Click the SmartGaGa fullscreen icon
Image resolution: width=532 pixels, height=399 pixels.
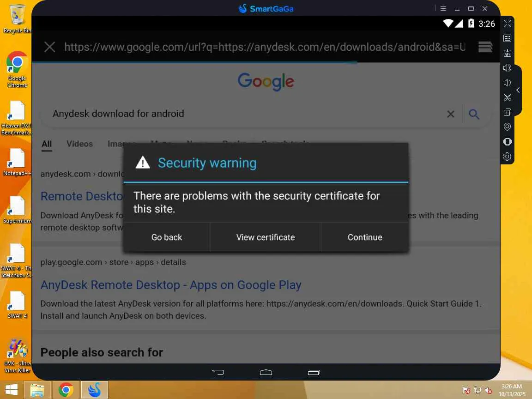507,24
